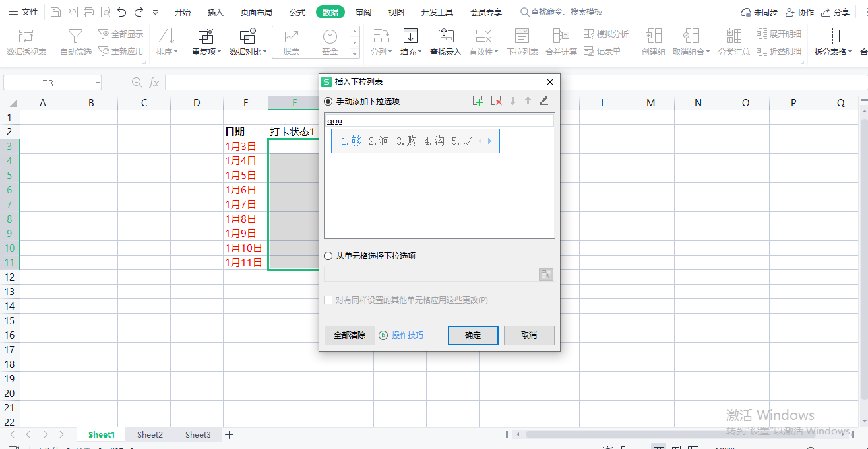Switch to Sheet2
The image size is (868, 449).
tap(149, 434)
